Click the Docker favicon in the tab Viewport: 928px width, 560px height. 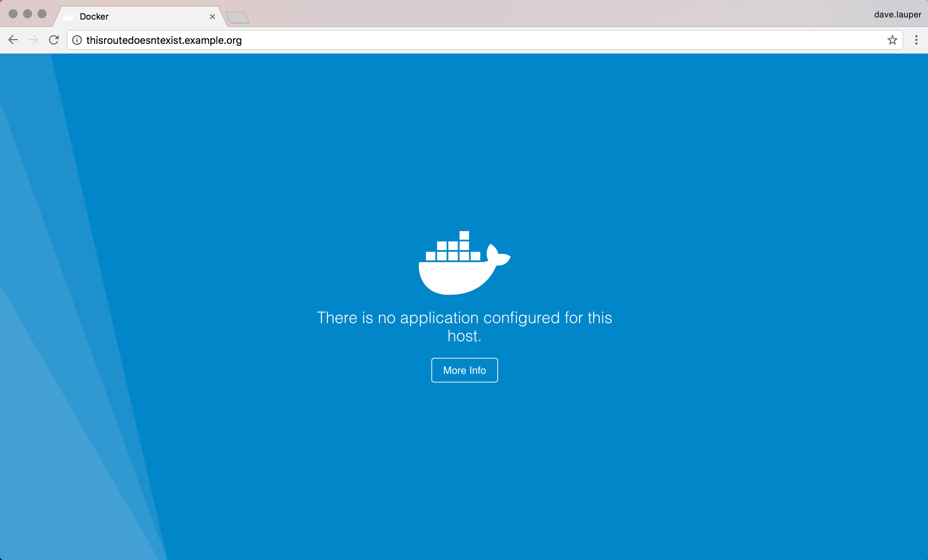pos(69,17)
